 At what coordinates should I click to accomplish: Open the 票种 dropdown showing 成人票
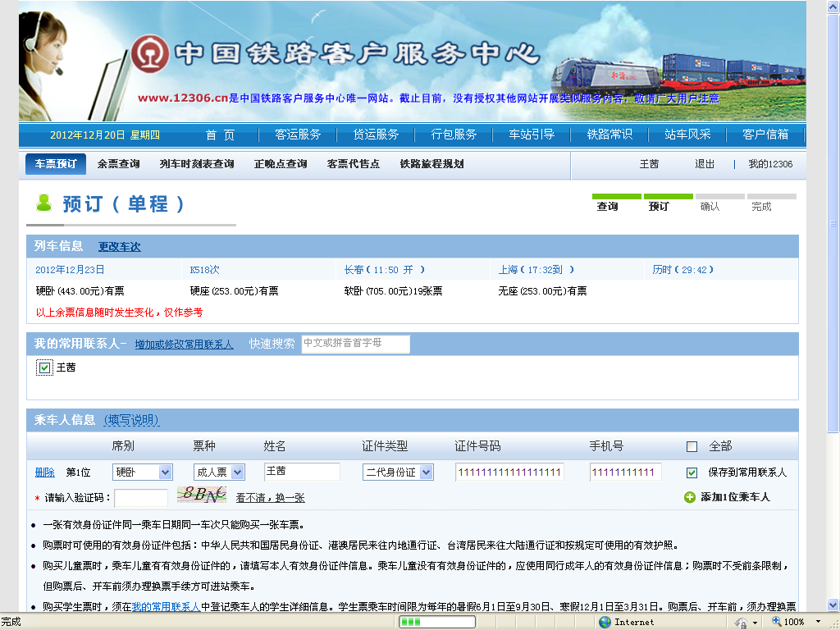tap(218, 472)
